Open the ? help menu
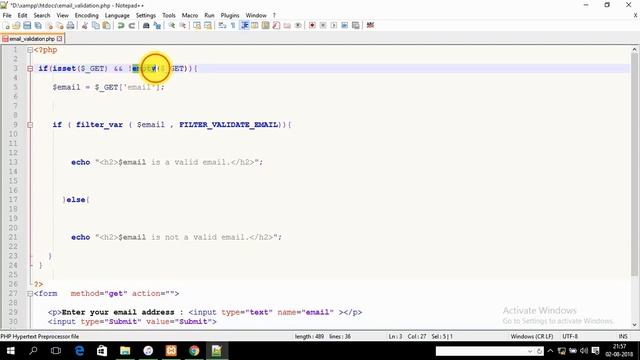Image resolution: width=640 pixels, height=360 pixels. click(274, 15)
